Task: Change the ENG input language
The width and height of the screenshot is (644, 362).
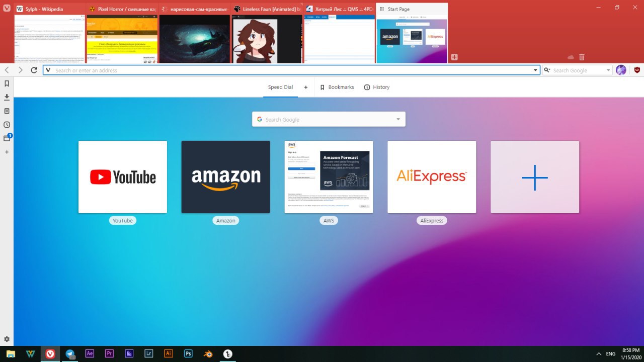Action: pyautogui.click(x=611, y=354)
